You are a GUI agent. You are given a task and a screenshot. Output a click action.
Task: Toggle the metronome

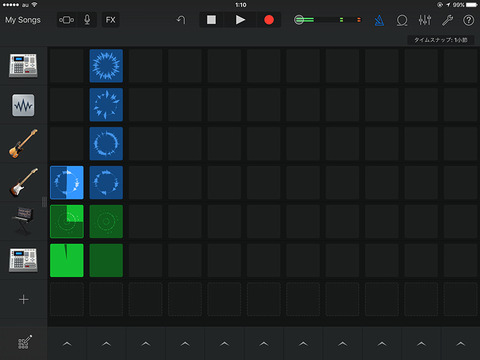[x=379, y=20]
